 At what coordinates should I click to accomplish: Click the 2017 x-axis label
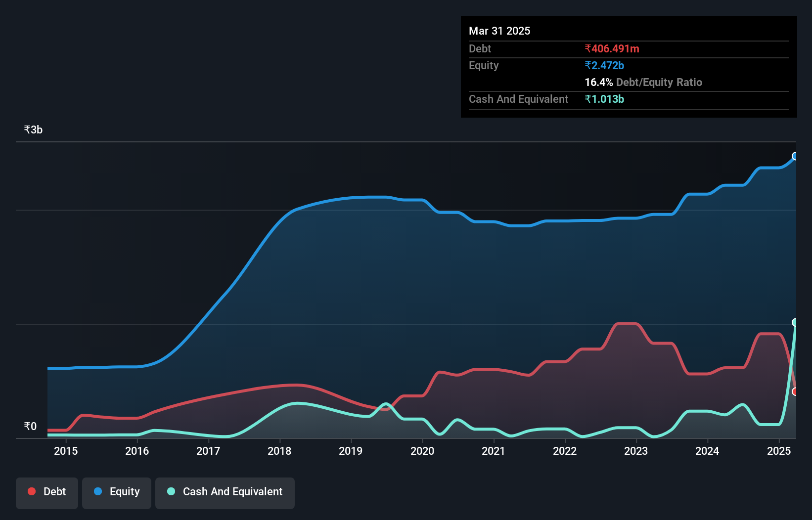click(x=208, y=451)
